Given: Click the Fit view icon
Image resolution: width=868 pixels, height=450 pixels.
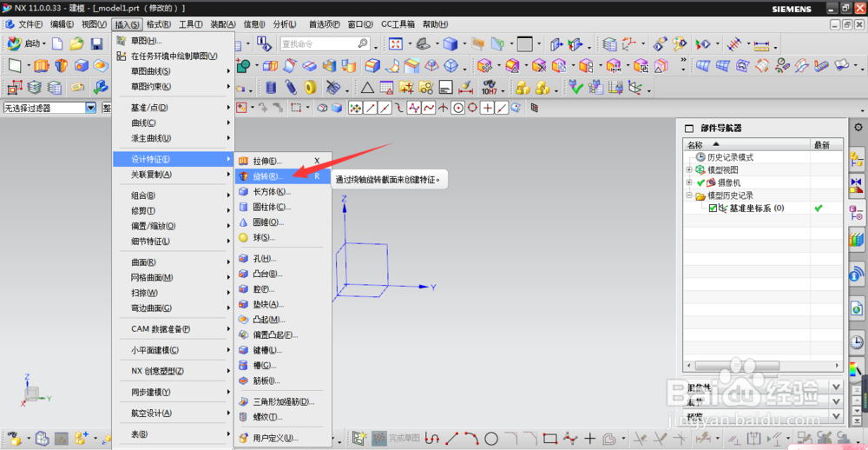Looking at the screenshot, I should [x=395, y=43].
